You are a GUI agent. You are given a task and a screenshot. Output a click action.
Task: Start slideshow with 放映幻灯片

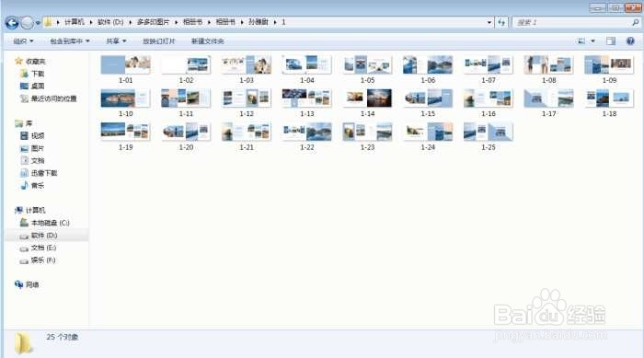point(158,41)
